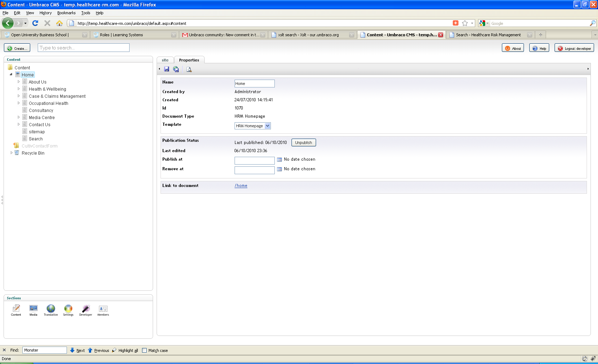Click the Stop loading X icon
This screenshot has height=364, width=598.
[47, 23]
